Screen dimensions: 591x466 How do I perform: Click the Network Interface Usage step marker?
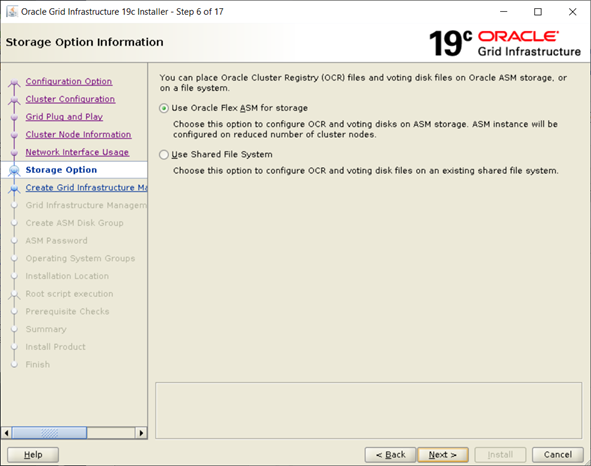pyautogui.click(x=14, y=153)
